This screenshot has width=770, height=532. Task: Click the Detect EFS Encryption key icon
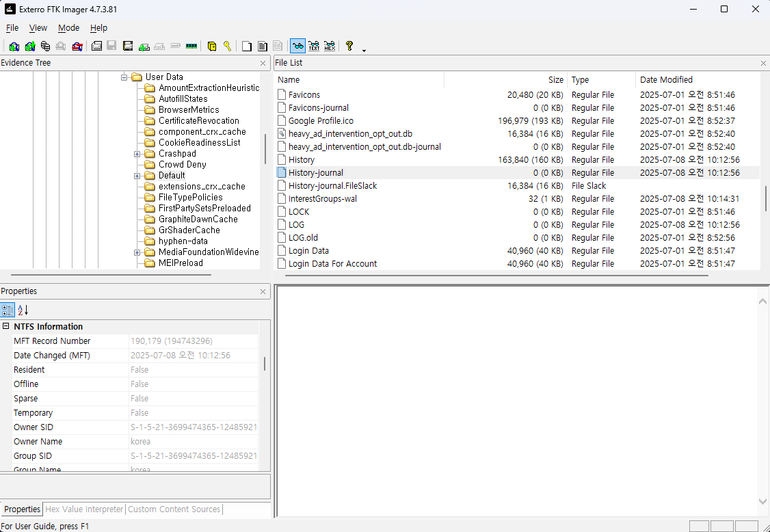point(227,46)
